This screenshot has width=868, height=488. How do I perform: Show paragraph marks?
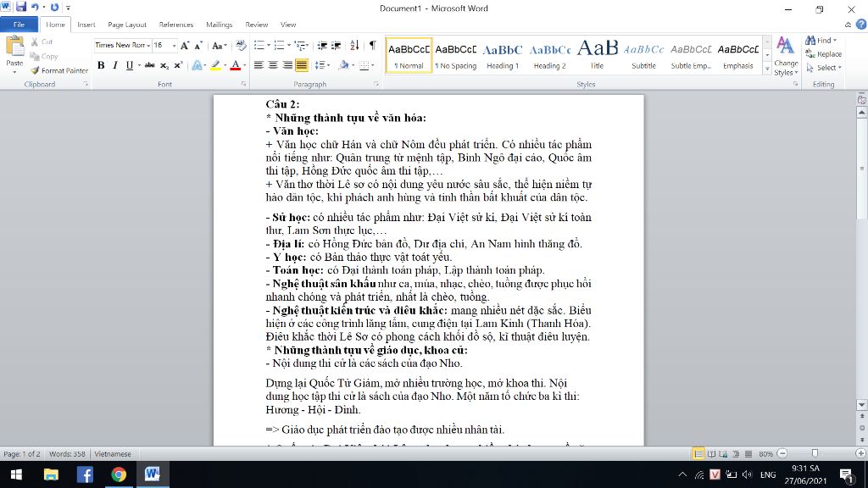point(373,46)
